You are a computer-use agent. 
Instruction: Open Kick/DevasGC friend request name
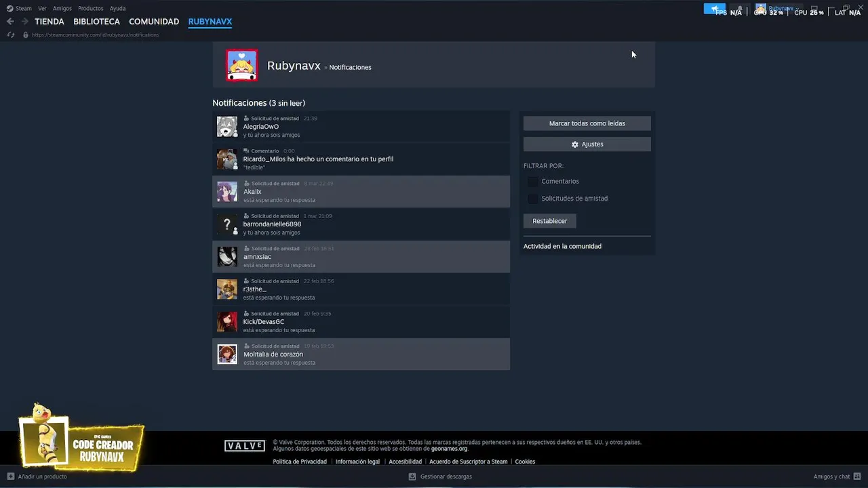264,322
